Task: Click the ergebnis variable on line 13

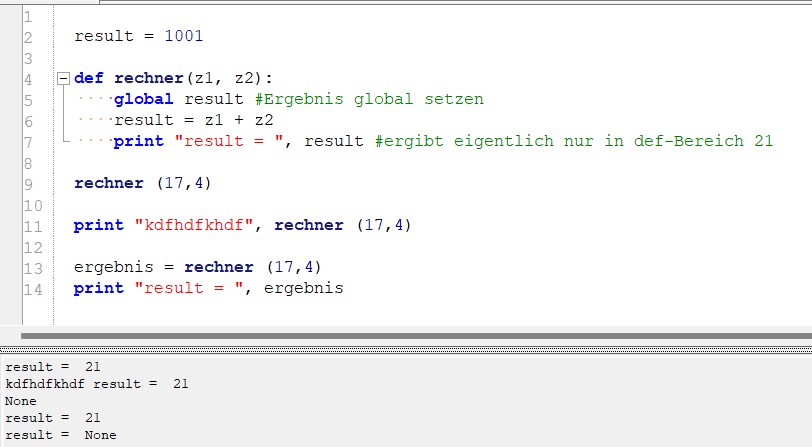Action: click(x=114, y=267)
